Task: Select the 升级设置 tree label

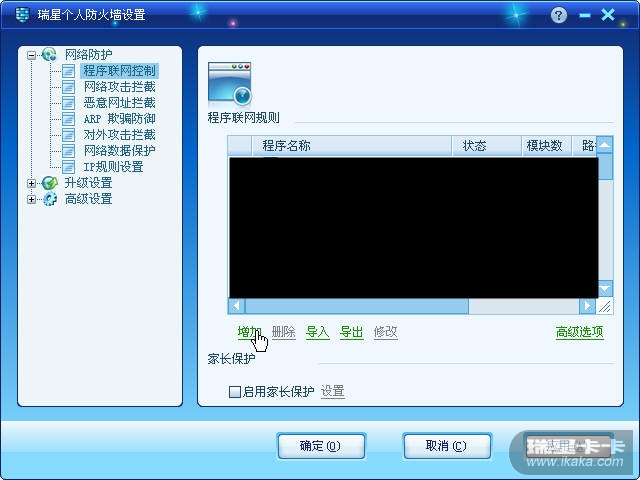Action: coord(88,183)
